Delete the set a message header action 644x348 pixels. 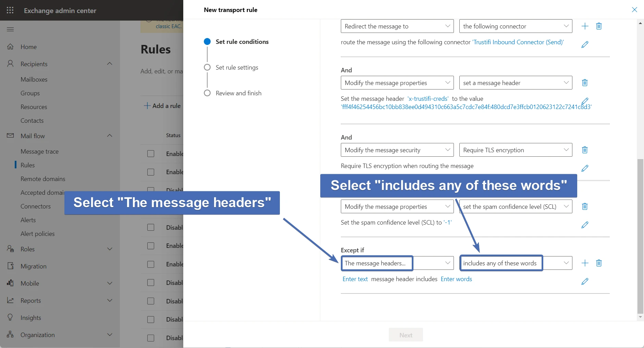pyautogui.click(x=585, y=83)
